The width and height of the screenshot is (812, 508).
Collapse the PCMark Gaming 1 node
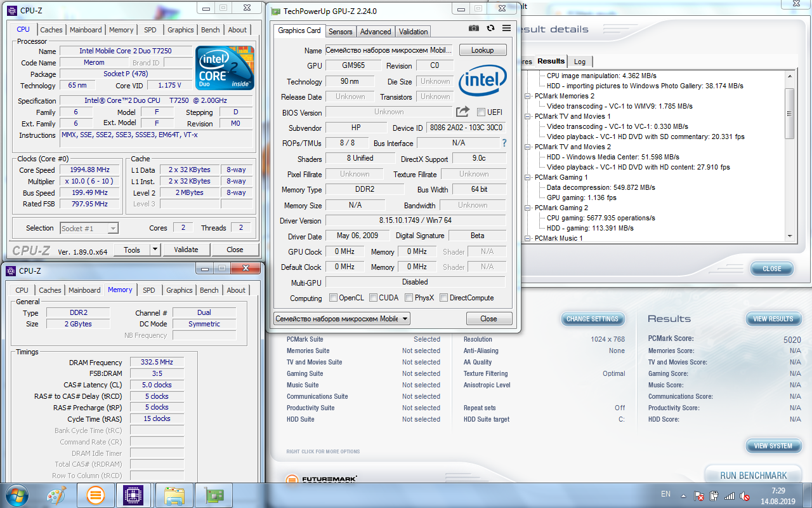(x=528, y=177)
